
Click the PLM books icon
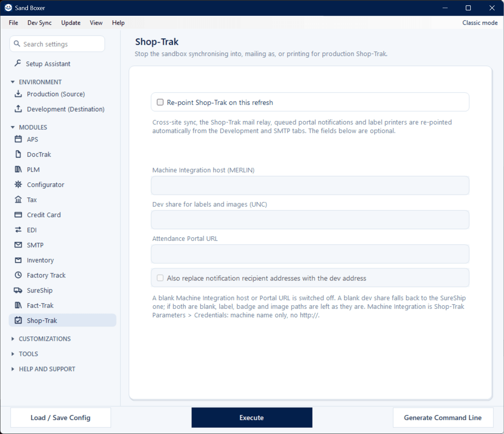18,169
